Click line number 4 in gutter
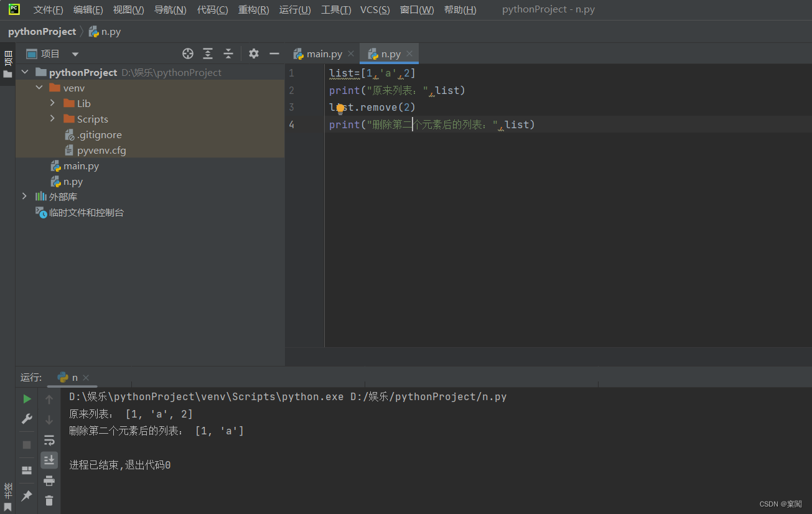Viewport: 812px width, 514px height. (291, 125)
